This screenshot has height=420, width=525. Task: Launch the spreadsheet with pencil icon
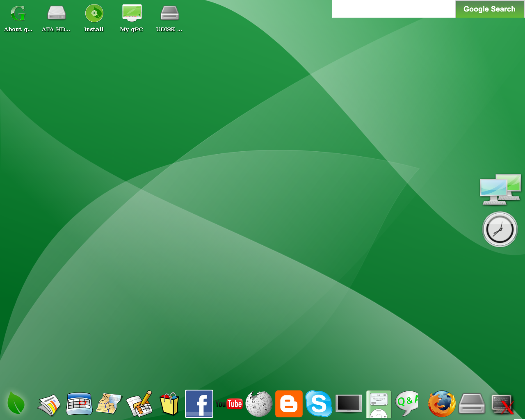139,404
